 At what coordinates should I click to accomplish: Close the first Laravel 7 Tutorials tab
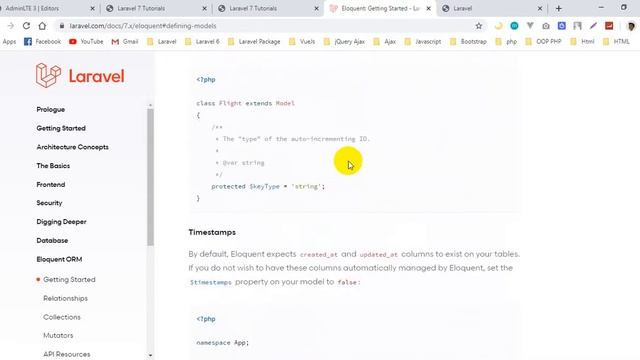pyautogui.click(x=204, y=8)
